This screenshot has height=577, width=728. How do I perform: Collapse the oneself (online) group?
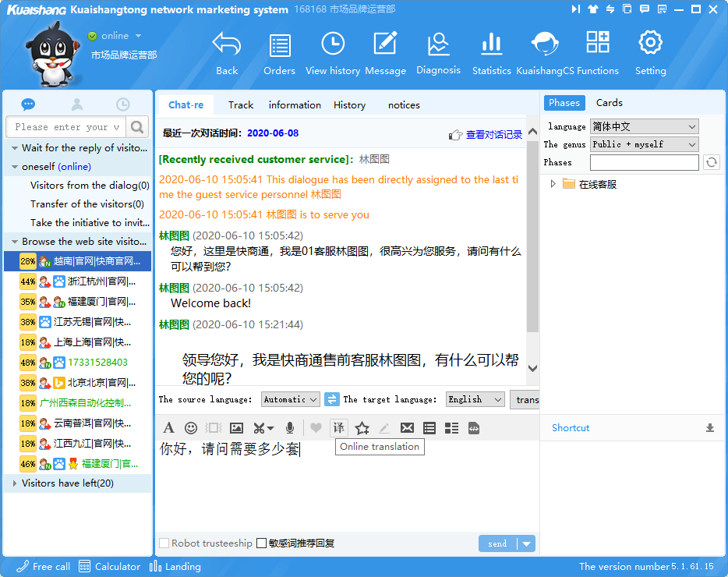coord(14,167)
